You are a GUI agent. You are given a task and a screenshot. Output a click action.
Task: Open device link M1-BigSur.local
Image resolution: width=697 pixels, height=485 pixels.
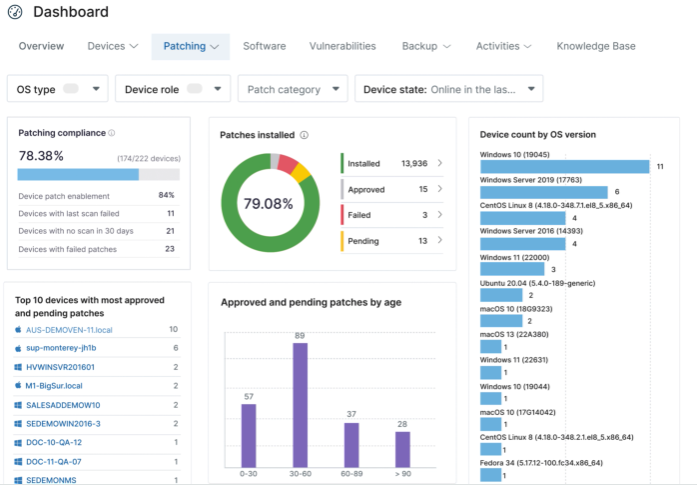pyautogui.click(x=54, y=386)
